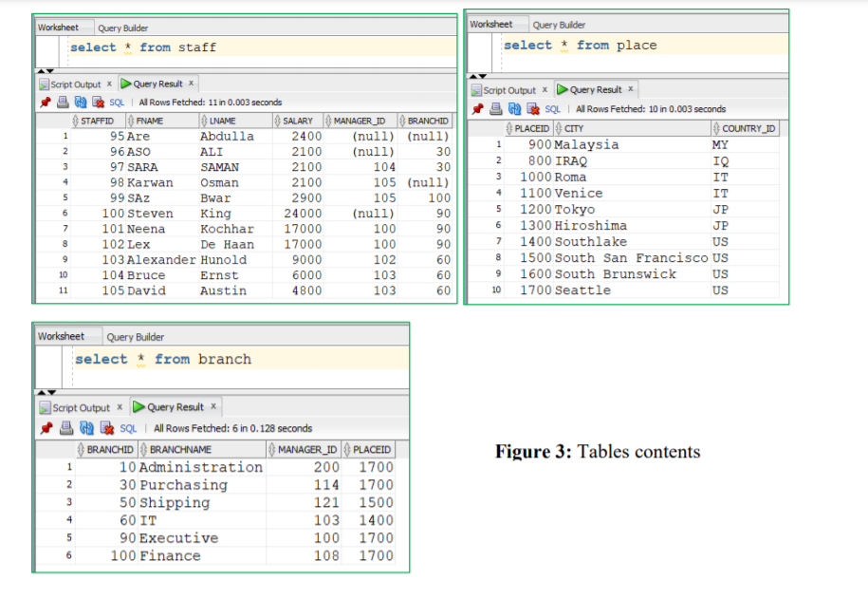The image size is (868, 598).
Task: Click the red clear-grid icon in staff results toolbar
Action: click(x=98, y=103)
